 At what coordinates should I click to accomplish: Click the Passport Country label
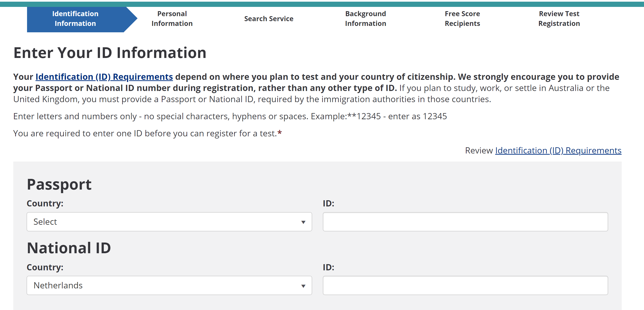(x=45, y=203)
